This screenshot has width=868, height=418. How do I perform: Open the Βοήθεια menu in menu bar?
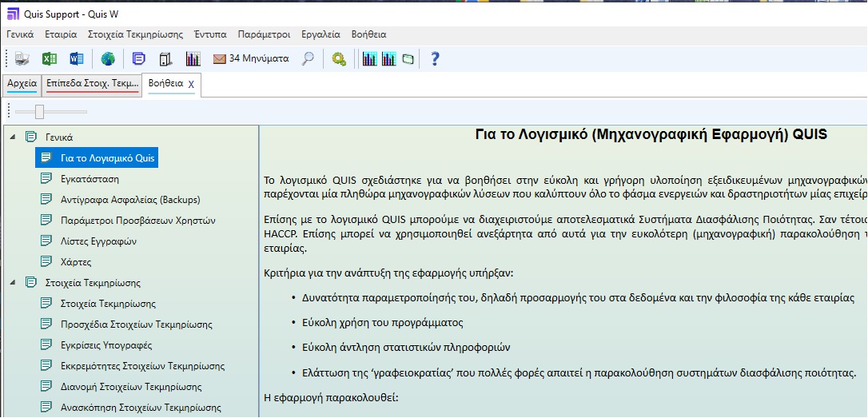click(x=368, y=34)
